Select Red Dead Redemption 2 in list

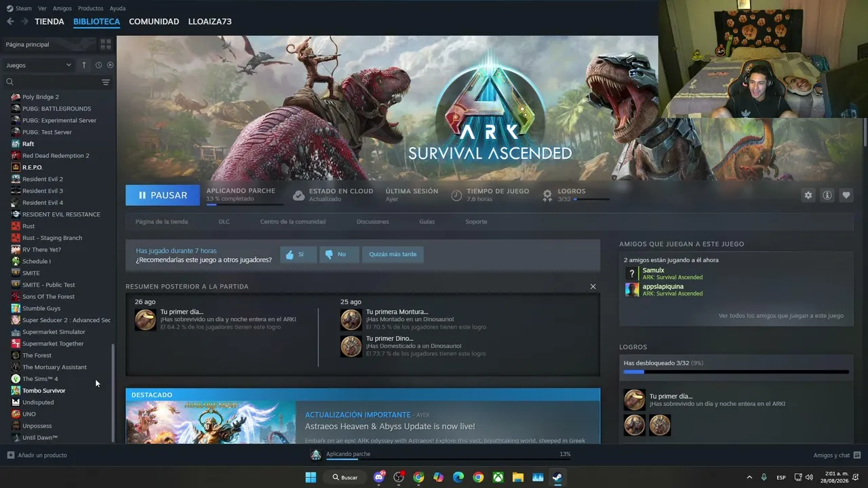tap(57, 156)
